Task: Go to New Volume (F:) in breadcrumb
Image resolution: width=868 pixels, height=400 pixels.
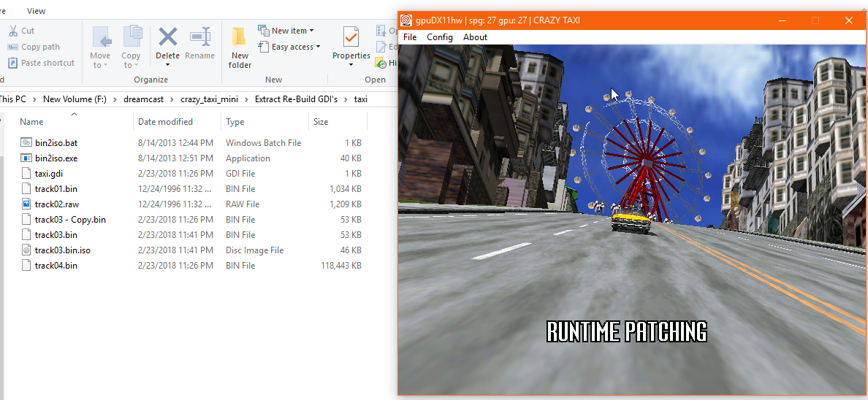Action: 75,99
